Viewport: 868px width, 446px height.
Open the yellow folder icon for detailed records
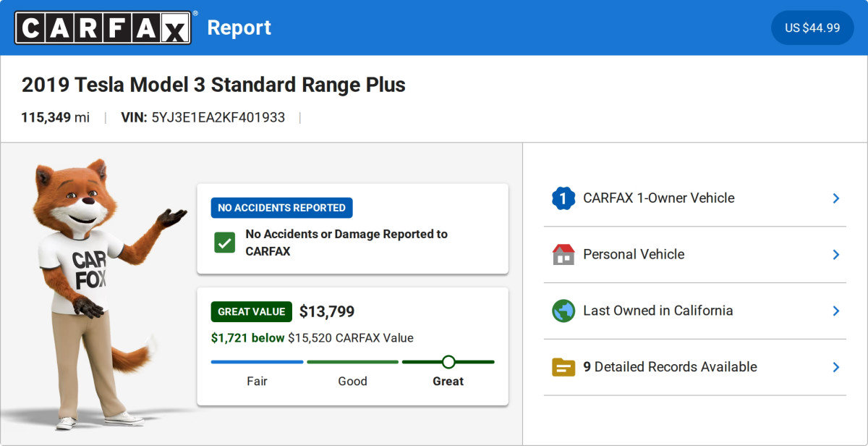click(563, 367)
